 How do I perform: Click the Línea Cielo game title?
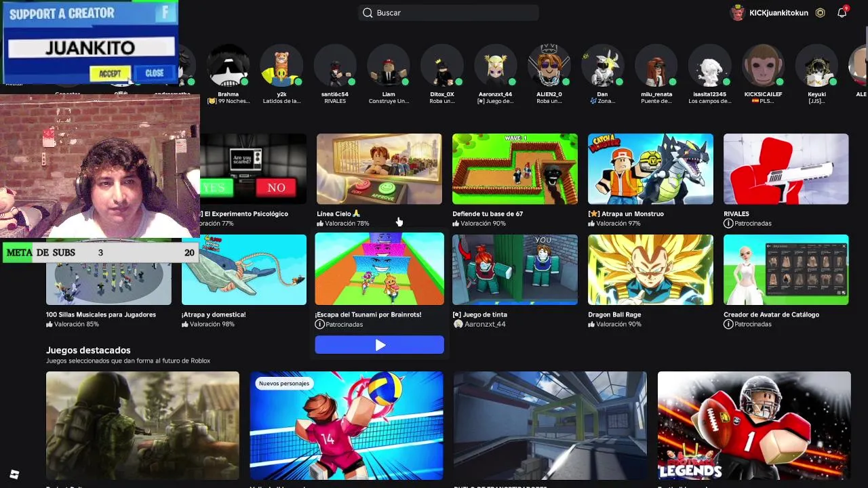(338, 214)
